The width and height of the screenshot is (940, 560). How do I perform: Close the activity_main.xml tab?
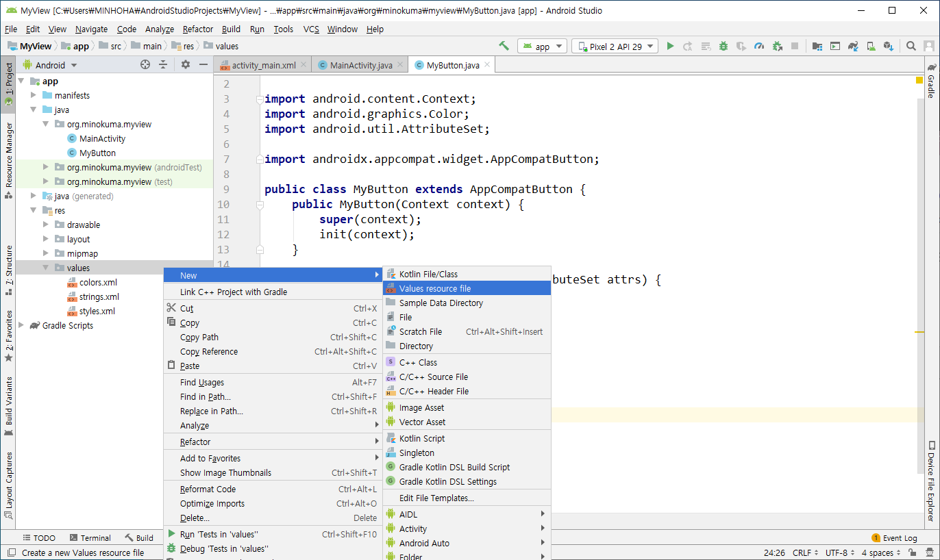pyautogui.click(x=305, y=65)
